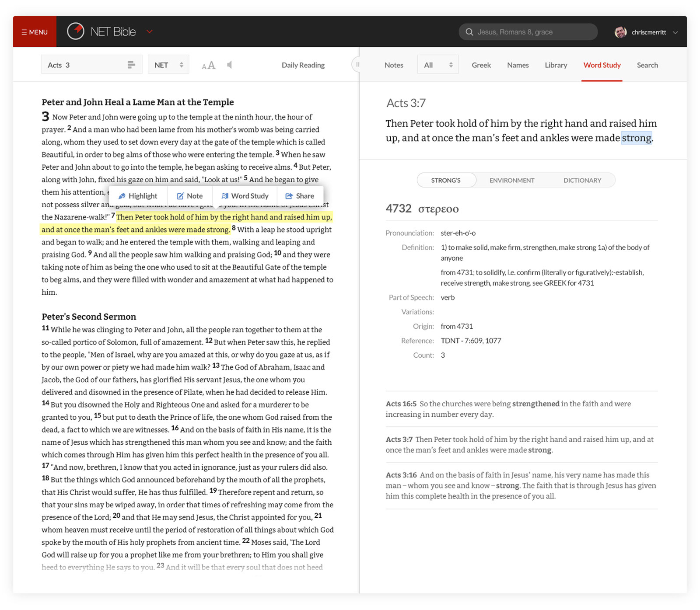Open the MENU hamburger button

(35, 32)
